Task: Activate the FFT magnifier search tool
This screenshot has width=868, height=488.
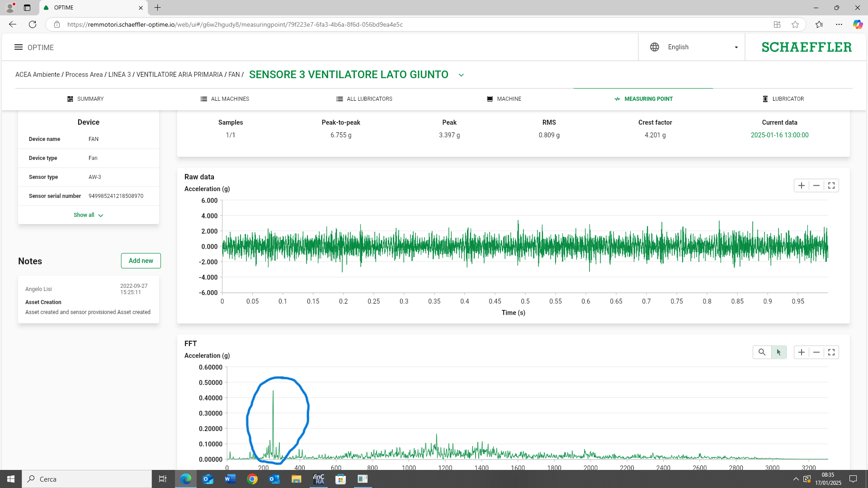Action: point(762,352)
